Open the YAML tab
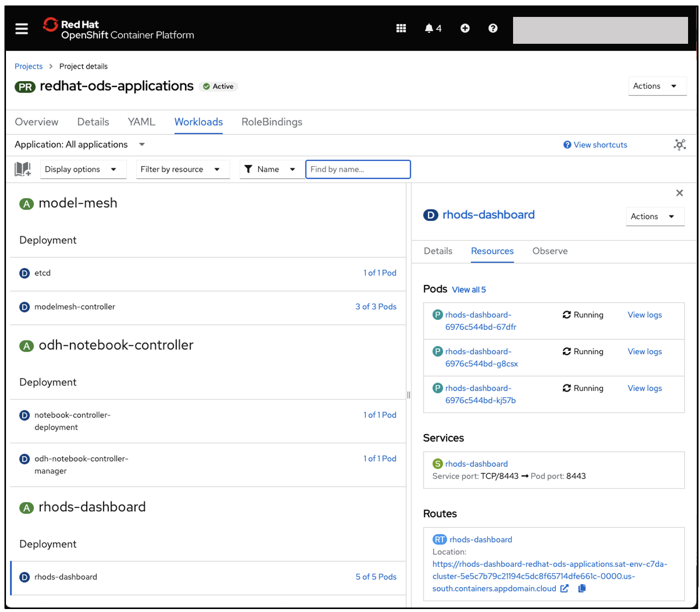Image resolution: width=700 pixels, height=612 pixels. pos(141,122)
